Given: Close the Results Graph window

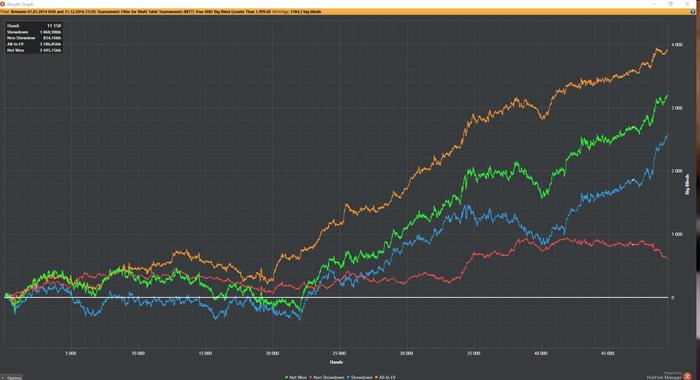Looking at the screenshot, I should point(687,4).
